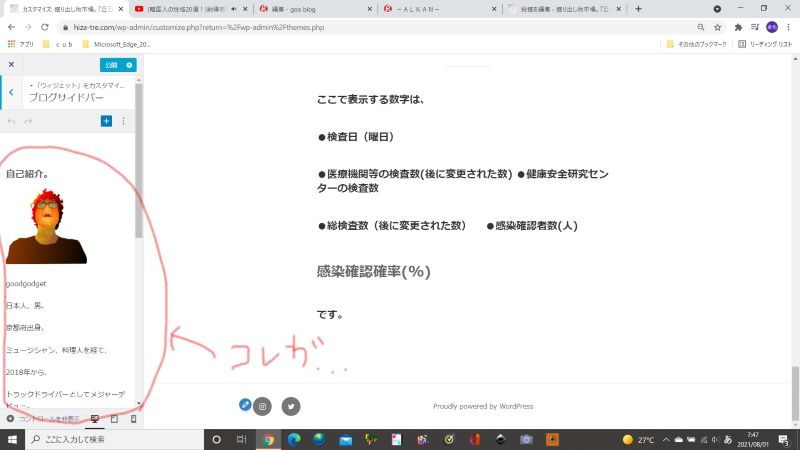800x450 pixels.
Task: Reload the current page
Action: (45, 27)
